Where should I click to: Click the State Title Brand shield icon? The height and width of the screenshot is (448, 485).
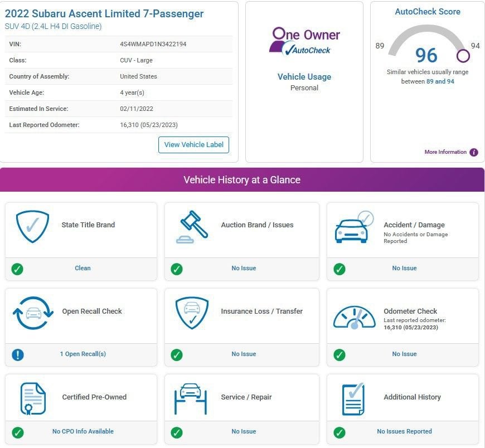[32, 226]
